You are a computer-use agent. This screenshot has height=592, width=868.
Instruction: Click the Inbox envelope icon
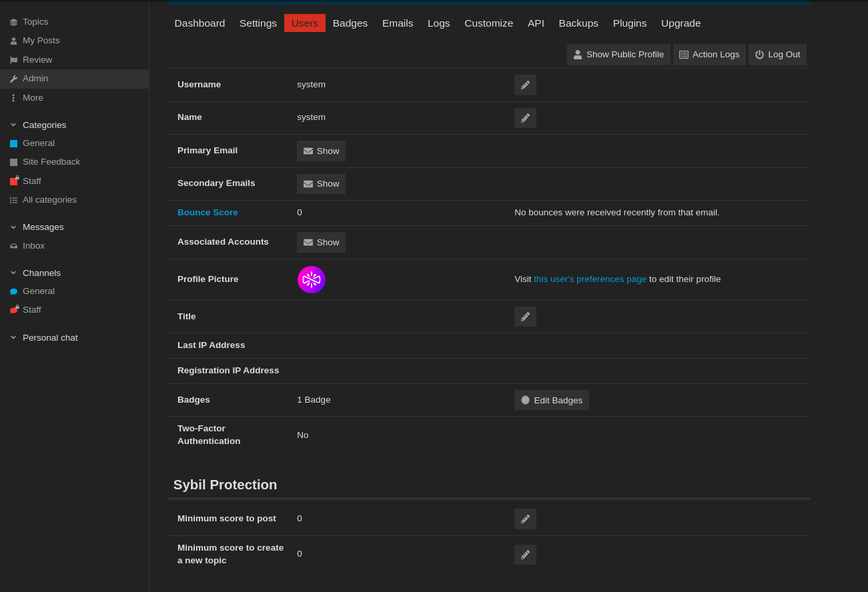[x=13, y=245]
